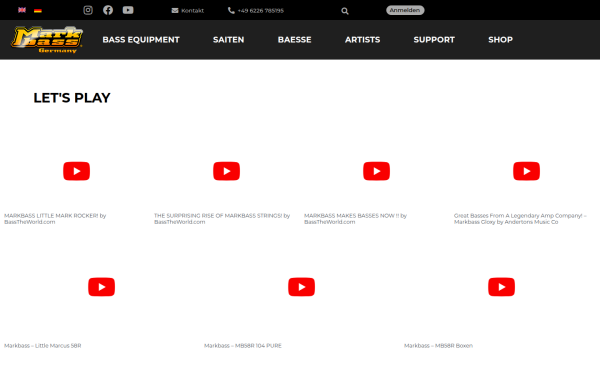The image size is (600, 375).
Task: Click the envelope icon beside Kontakt
Action: pyautogui.click(x=175, y=10)
